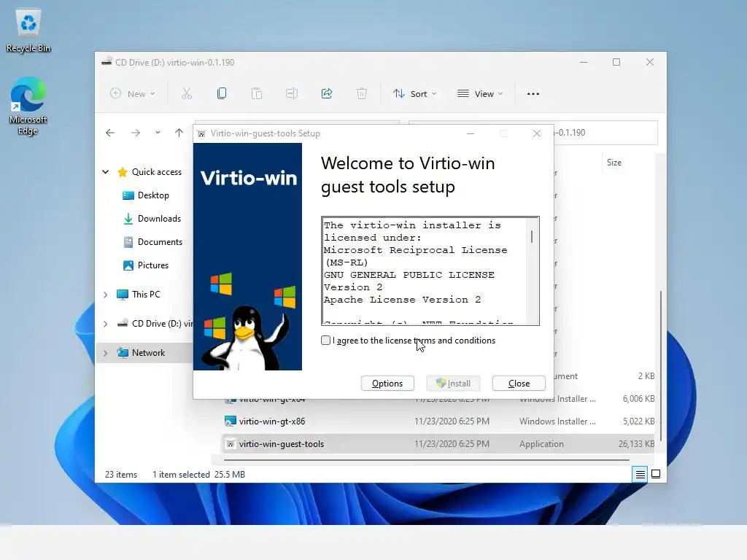
Task: Expand the This PC tree node
Action: [x=106, y=295]
